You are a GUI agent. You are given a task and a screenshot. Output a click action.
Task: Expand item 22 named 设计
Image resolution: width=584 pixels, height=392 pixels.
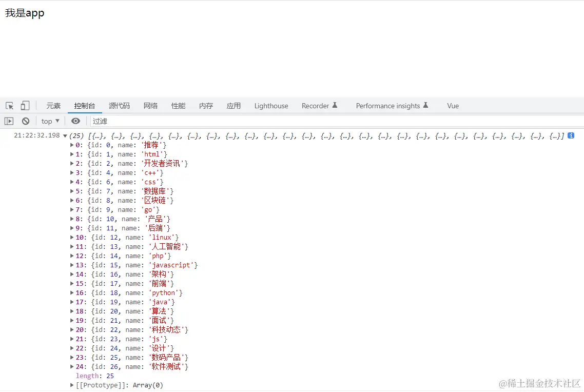coord(72,348)
